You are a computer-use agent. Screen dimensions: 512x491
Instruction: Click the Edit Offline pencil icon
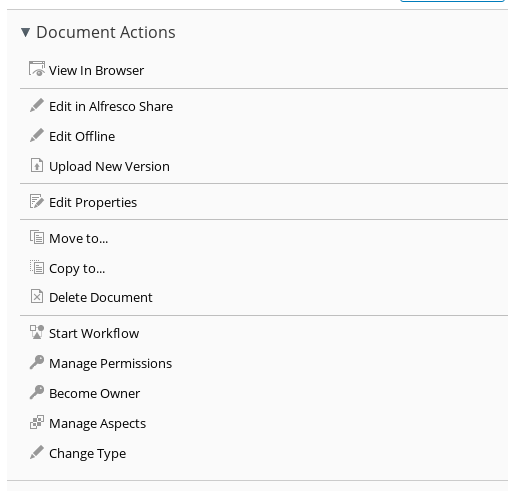pyautogui.click(x=37, y=135)
